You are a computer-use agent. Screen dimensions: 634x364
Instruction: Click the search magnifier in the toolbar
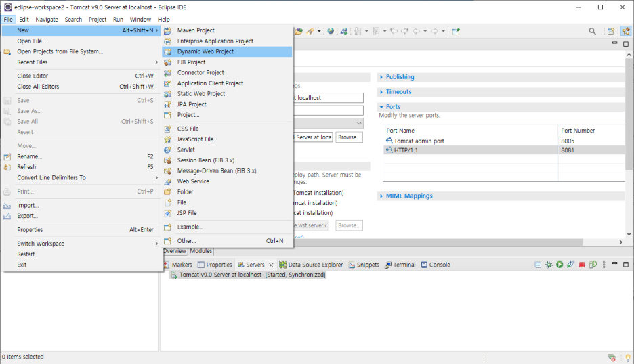click(593, 31)
